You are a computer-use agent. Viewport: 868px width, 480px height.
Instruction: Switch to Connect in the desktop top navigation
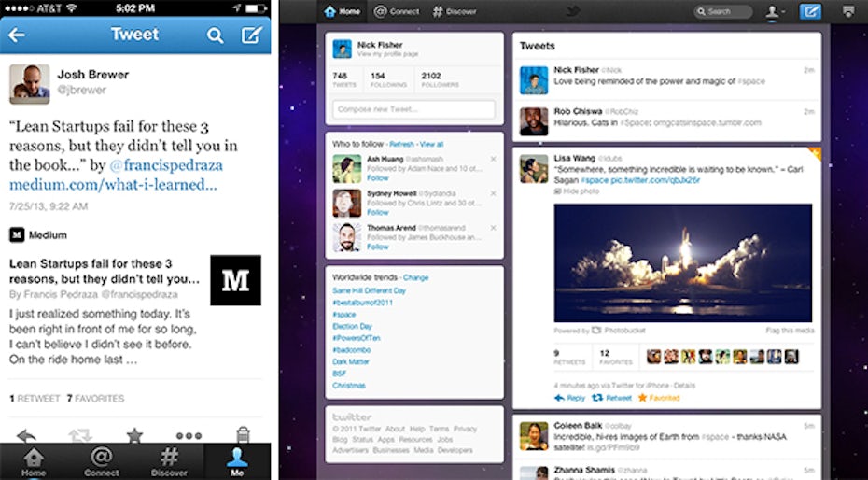[x=397, y=11]
